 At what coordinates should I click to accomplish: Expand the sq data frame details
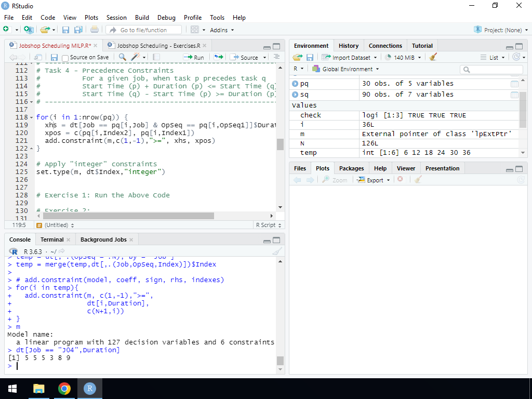(295, 95)
